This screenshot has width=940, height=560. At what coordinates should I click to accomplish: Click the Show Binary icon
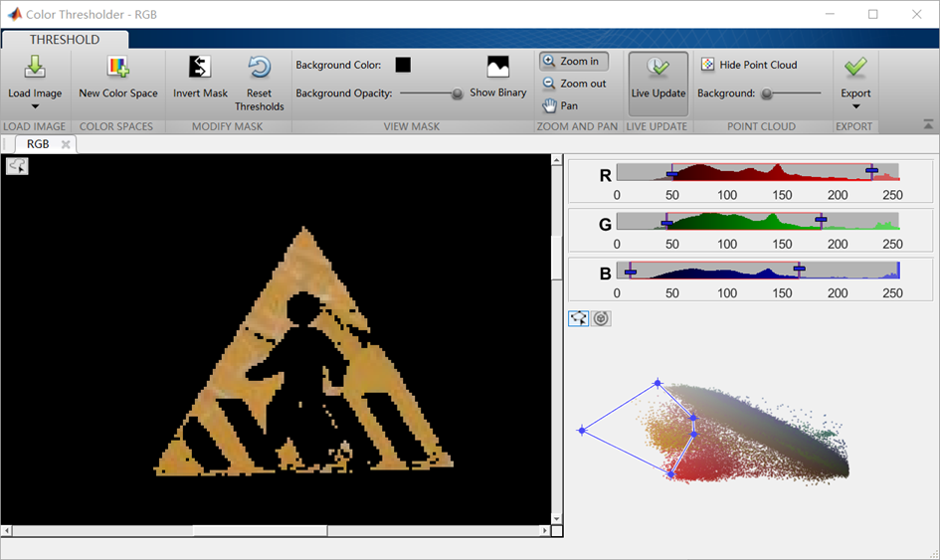point(497,67)
